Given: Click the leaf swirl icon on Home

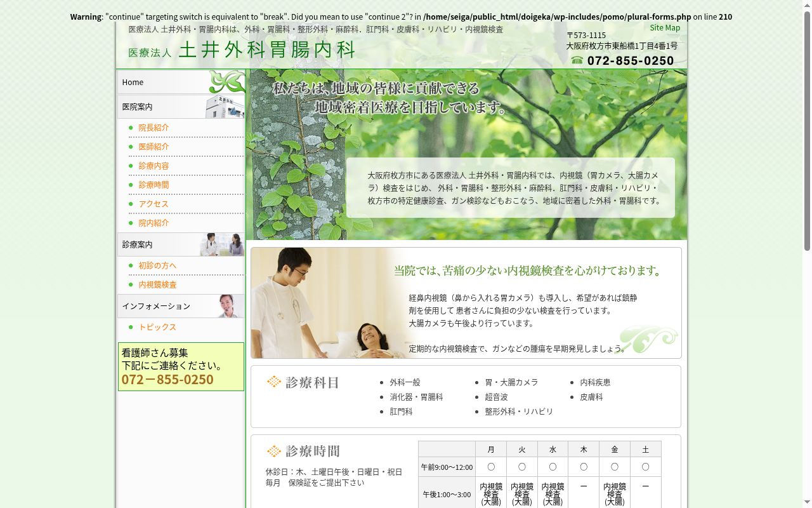Looking at the screenshot, I should (227, 82).
